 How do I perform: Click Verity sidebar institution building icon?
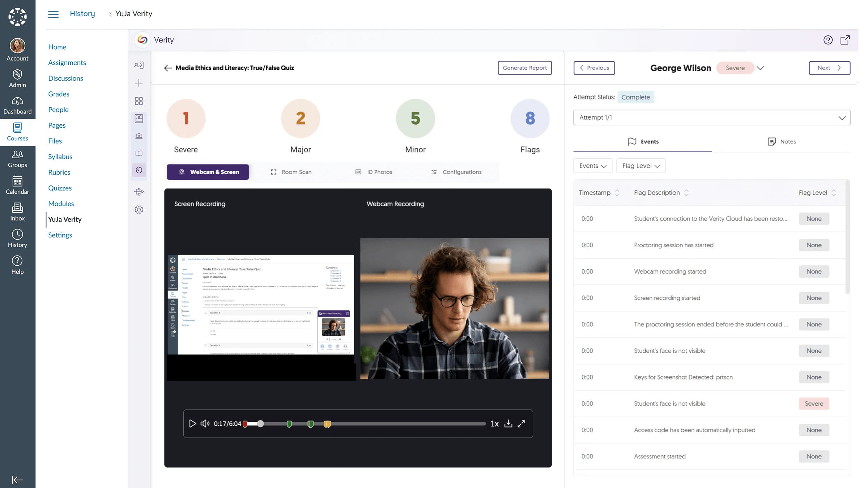[139, 136]
